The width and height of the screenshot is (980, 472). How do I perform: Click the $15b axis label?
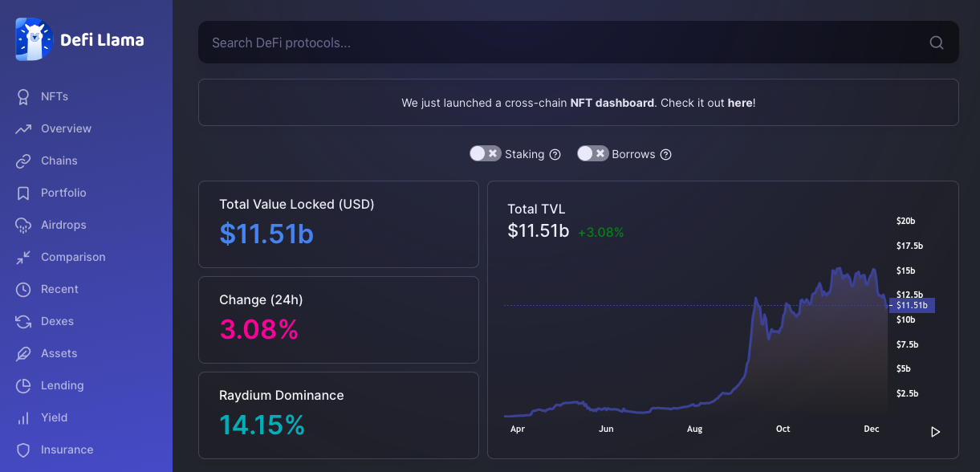906,271
